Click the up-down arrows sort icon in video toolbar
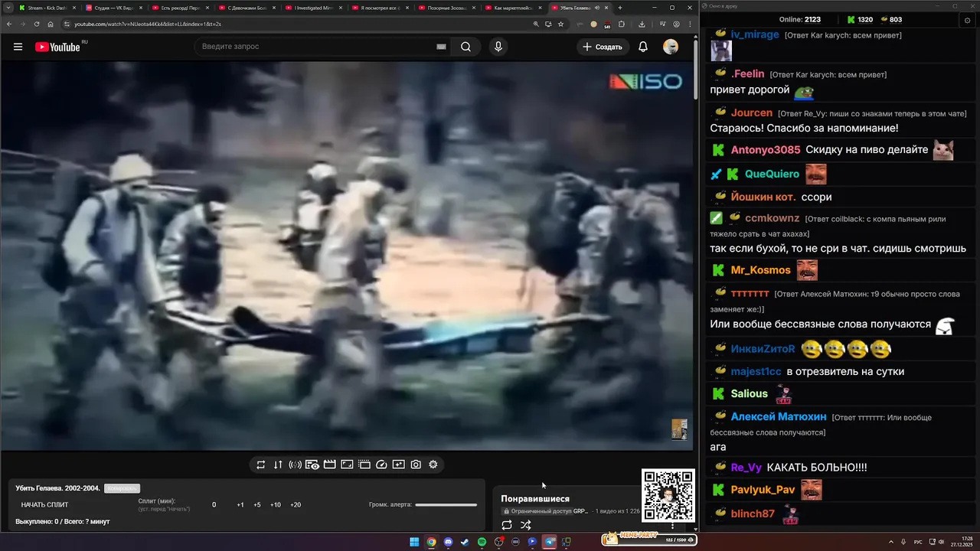Image resolution: width=980 pixels, height=551 pixels. point(278,465)
